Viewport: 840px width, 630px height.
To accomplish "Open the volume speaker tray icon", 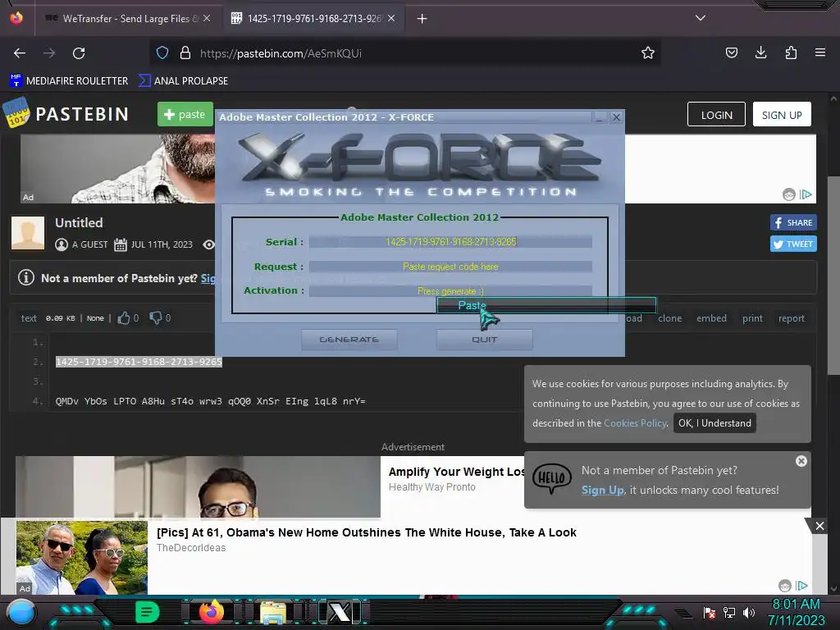I will click(x=749, y=612).
